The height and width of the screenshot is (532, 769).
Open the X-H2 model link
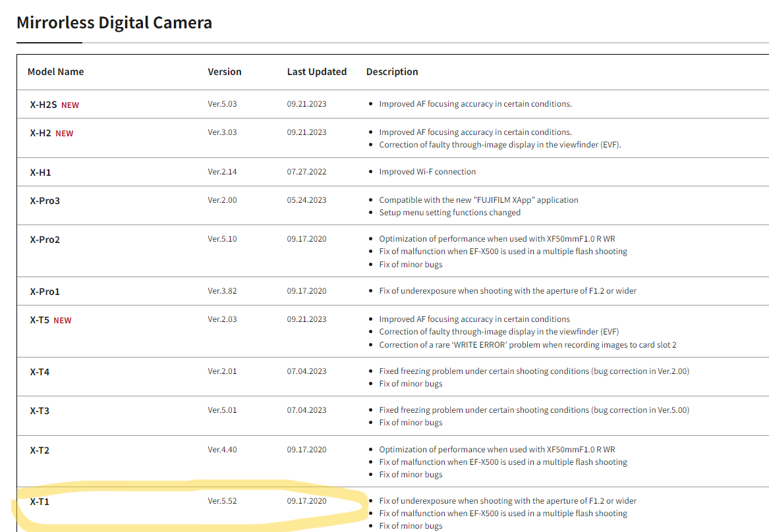click(x=40, y=133)
